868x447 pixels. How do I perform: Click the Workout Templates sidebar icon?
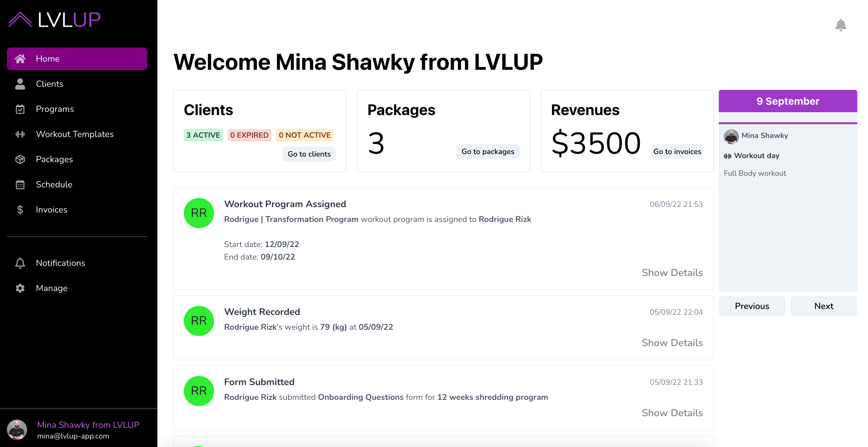[20, 134]
